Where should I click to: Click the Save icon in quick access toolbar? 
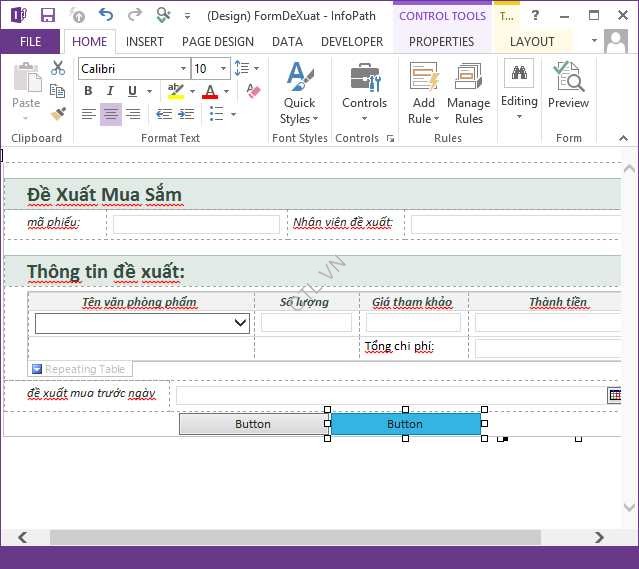tap(48, 15)
